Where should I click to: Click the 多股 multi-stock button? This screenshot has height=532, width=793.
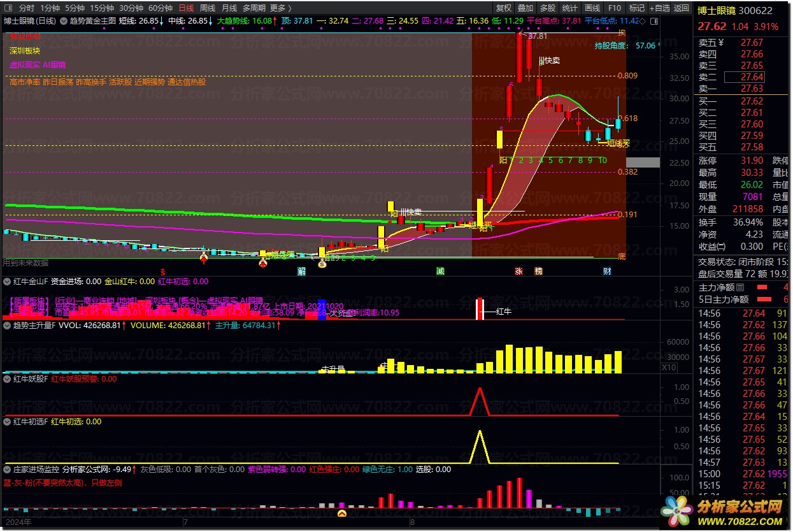coord(548,8)
